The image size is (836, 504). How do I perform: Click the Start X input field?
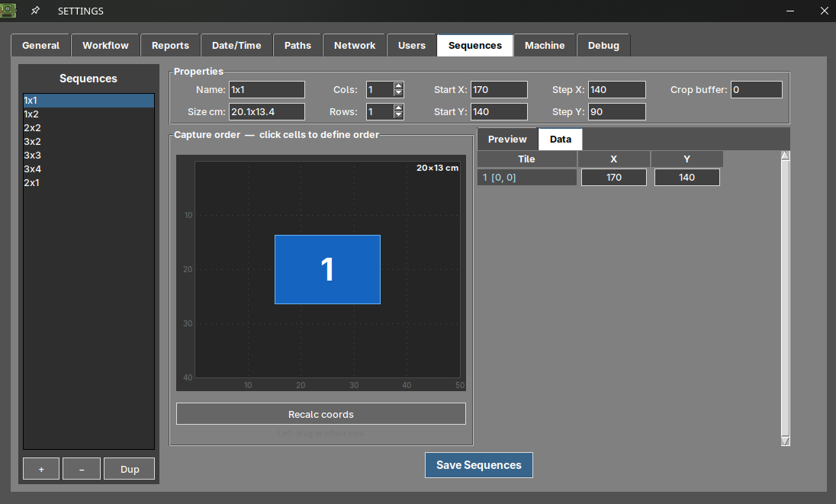[x=499, y=89]
